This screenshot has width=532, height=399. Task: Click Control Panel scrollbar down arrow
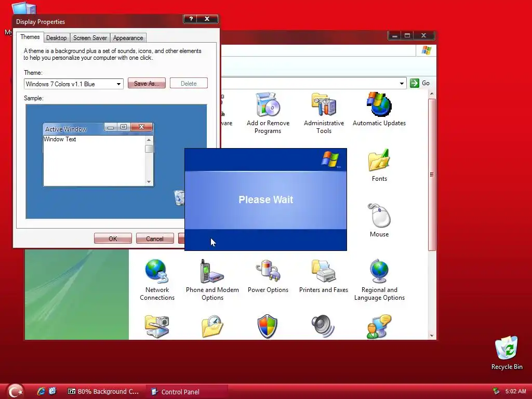tap(432, 336)
